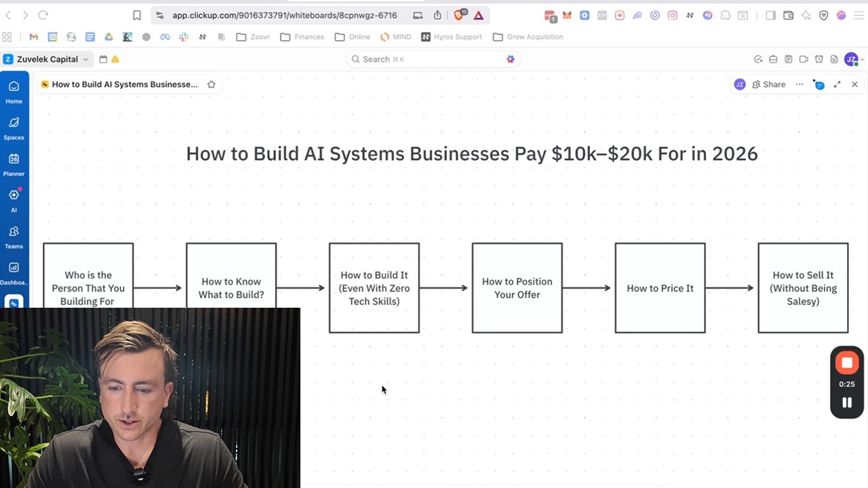
Task: Open Grow Acquisition bookmarks folder
Action: coord(528,37)
